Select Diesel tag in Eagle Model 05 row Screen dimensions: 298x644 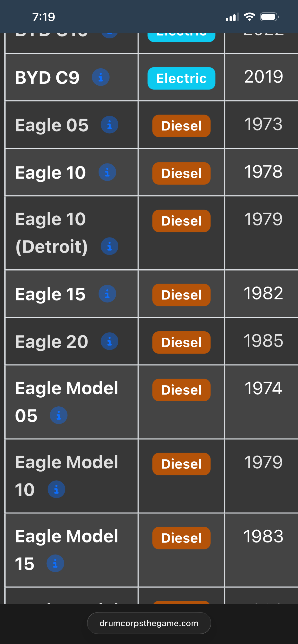pyautogui.click(x=181, y=390)
